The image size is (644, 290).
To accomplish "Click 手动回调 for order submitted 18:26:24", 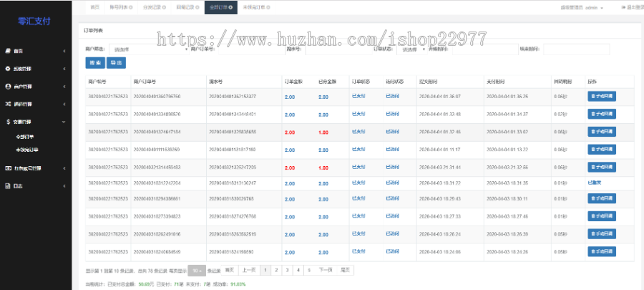I will click(602, 234).
